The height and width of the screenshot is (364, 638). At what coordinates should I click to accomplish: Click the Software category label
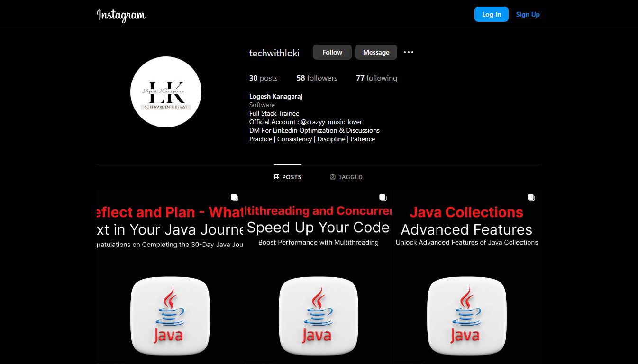(x=262, y=105)
